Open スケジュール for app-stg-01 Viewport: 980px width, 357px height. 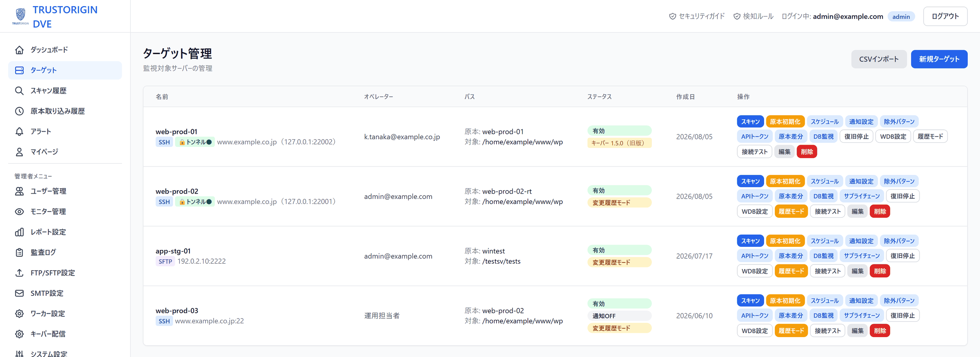[825, 241]
